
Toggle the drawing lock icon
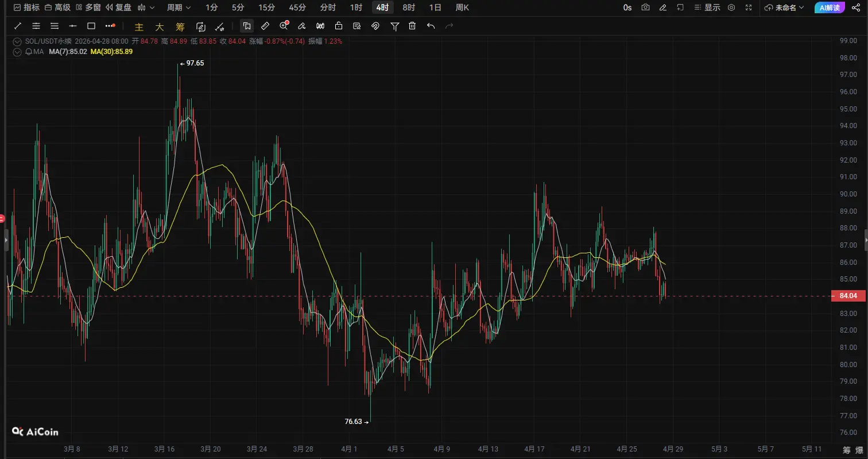pos(339,26)
